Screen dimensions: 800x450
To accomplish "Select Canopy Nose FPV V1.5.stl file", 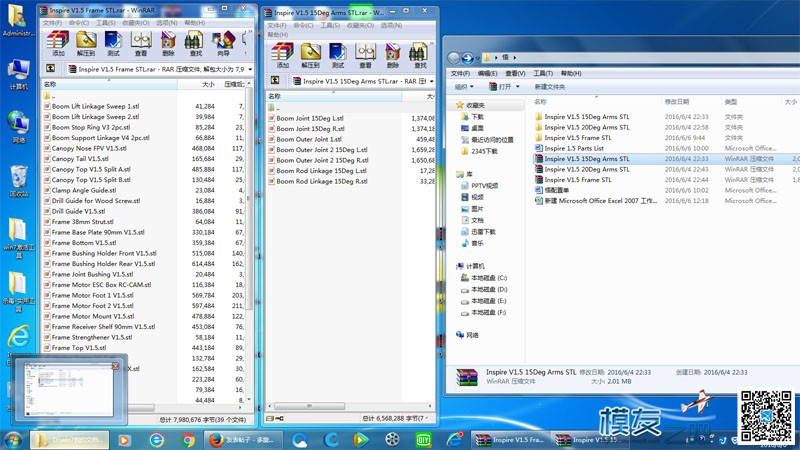I will pyautogui.click(x=89, y=148).
